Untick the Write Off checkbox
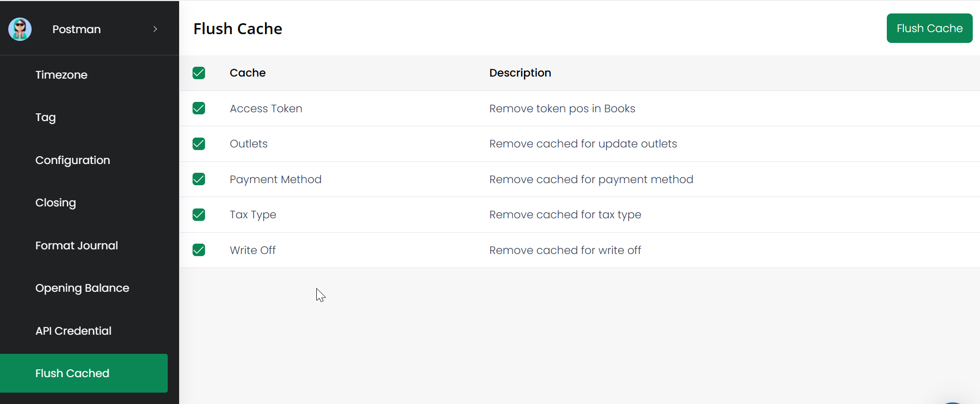The height and width of the screenshot is (404, 980). coord(199,250)
